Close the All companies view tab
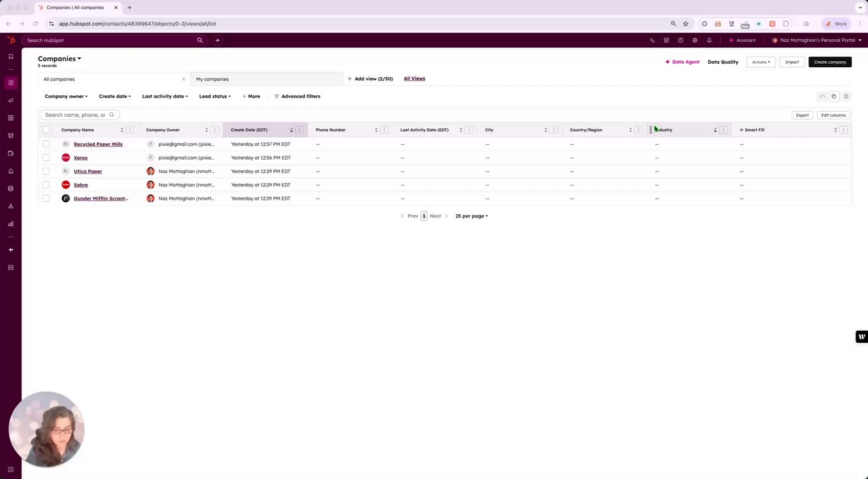The image size is (868, 479). (x=184, y=79)
